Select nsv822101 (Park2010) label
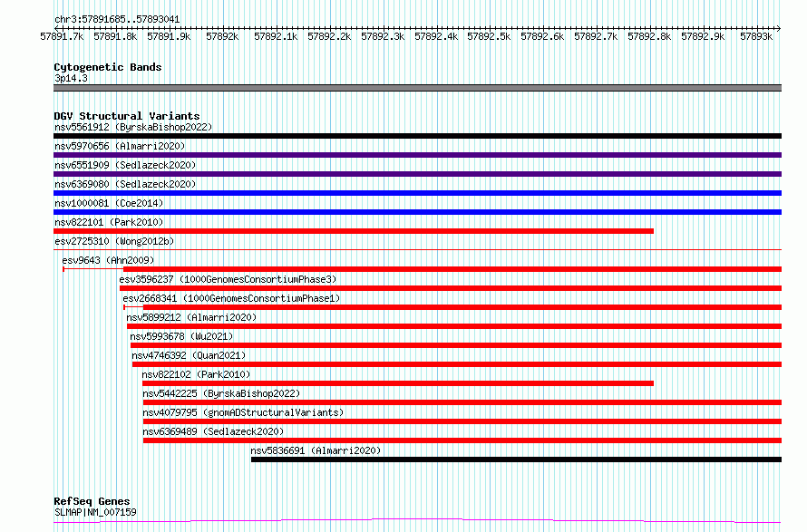Screen dimensions: 807x532 tap(109, 222)
